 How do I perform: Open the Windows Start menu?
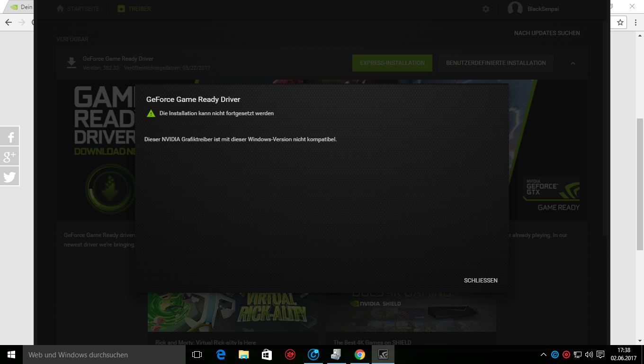11,355
